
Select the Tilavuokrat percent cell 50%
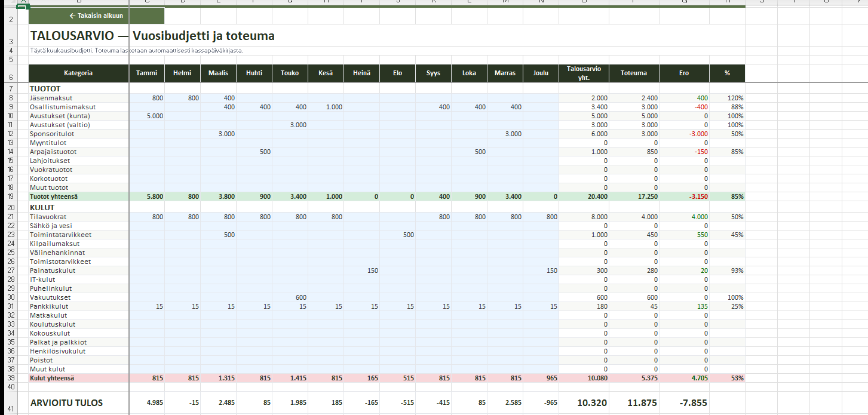pyautogui.click(x=727, y=217)
